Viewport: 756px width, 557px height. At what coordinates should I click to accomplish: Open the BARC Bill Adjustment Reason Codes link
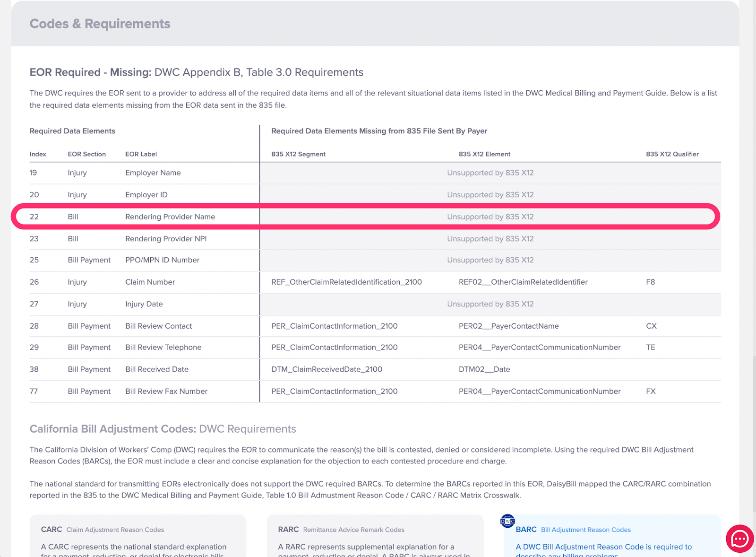click(573, 530)
